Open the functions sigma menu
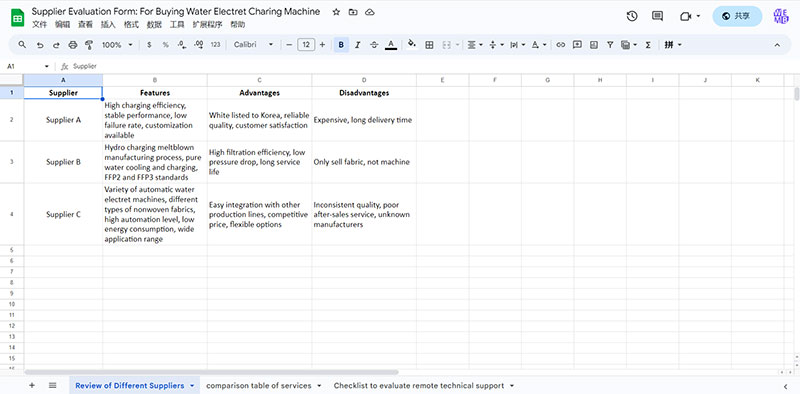The height and width of the screenshot is (394, 800). click(x=648, y=45)
